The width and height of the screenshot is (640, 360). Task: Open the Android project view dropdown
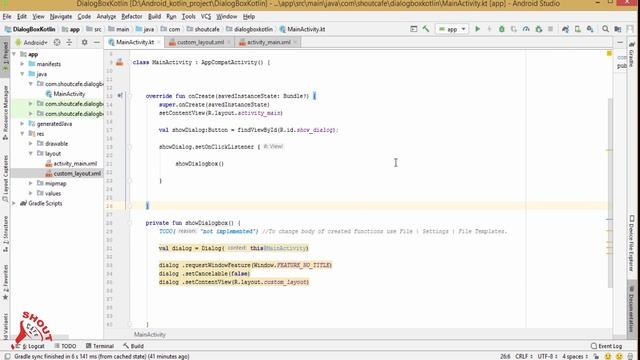32,42
